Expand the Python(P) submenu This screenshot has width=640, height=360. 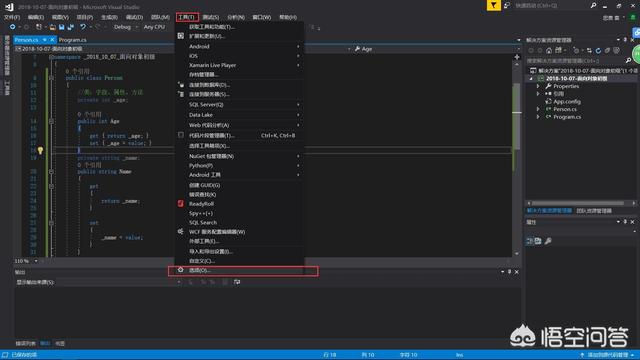(240, 166)
